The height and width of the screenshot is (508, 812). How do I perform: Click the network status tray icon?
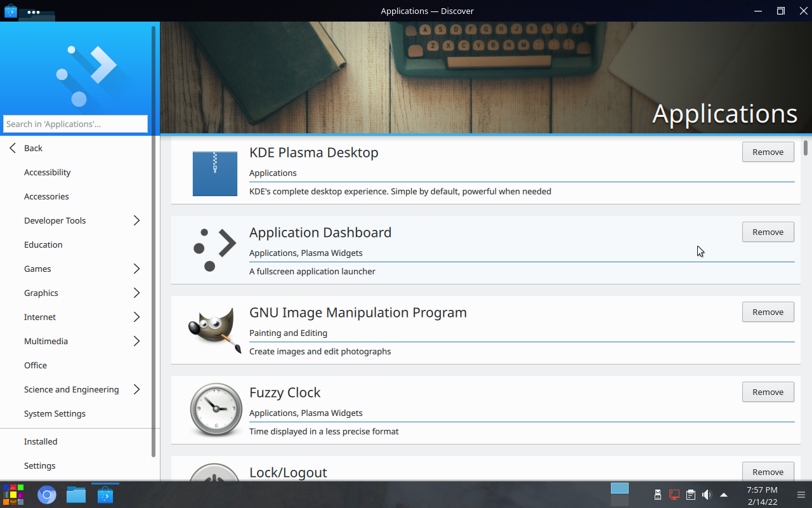[674, 495]
